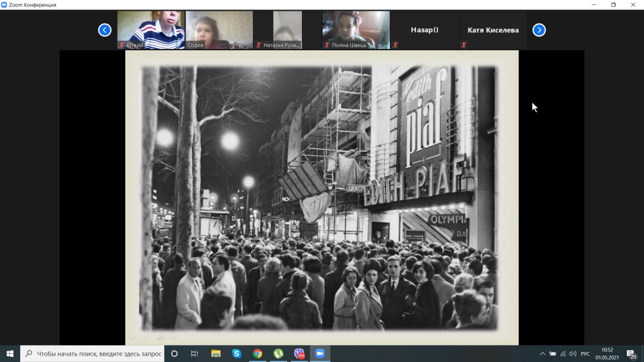Select Віталій's video thumbnail
This screenshot has width=644, height=362.
151,30
